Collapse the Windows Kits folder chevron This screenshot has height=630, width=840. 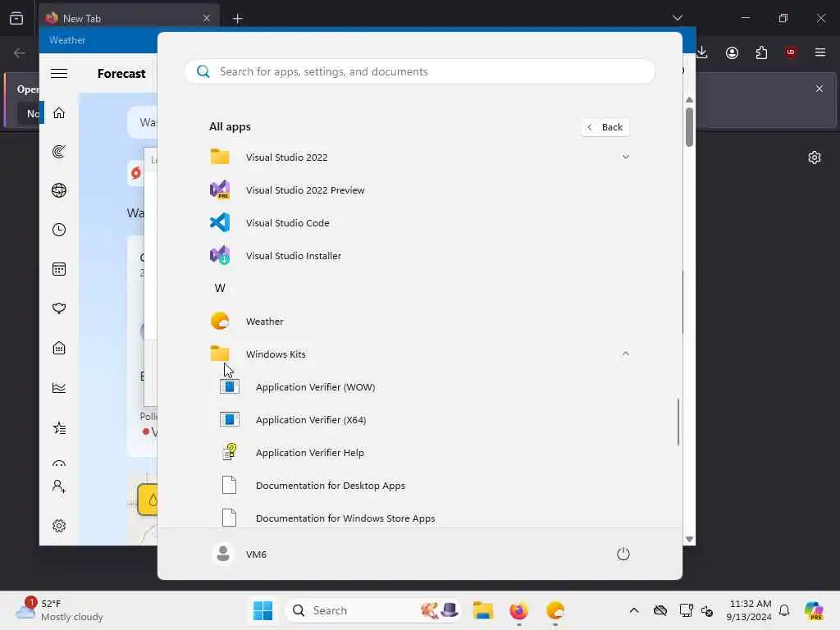(x=625, y=354)
